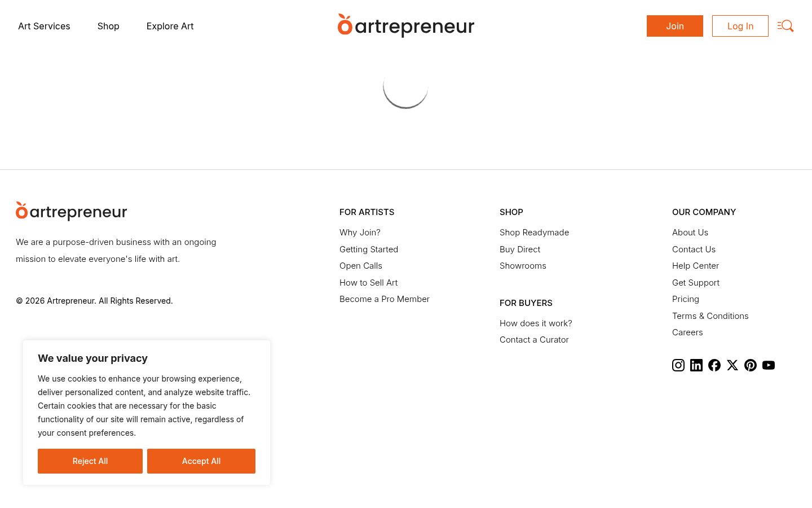The image size is (812, 508).
Task: Visit the Facebook page icon
Action: tap(714, 365)
